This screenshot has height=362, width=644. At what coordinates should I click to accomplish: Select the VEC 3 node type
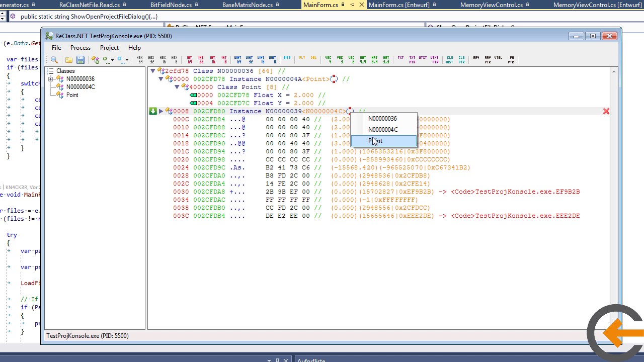tap(340, 60)
